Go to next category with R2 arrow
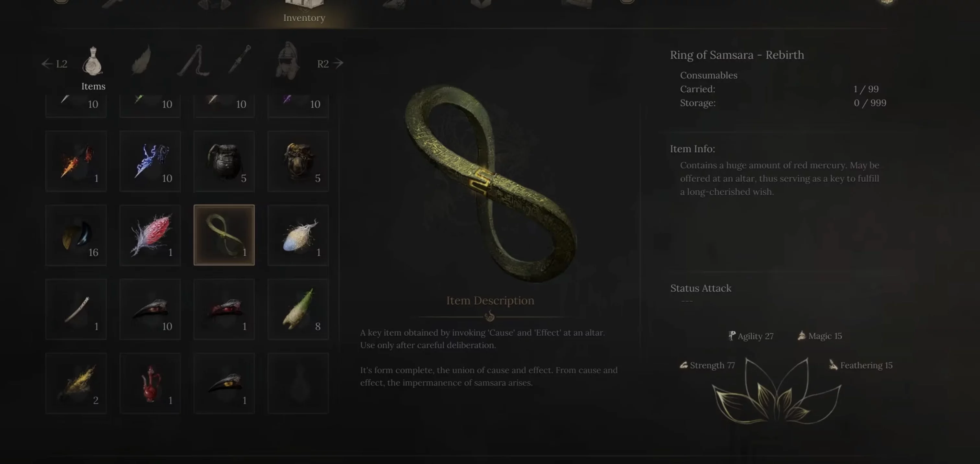The width and height of the screenshot is (980, 464). 330,64
